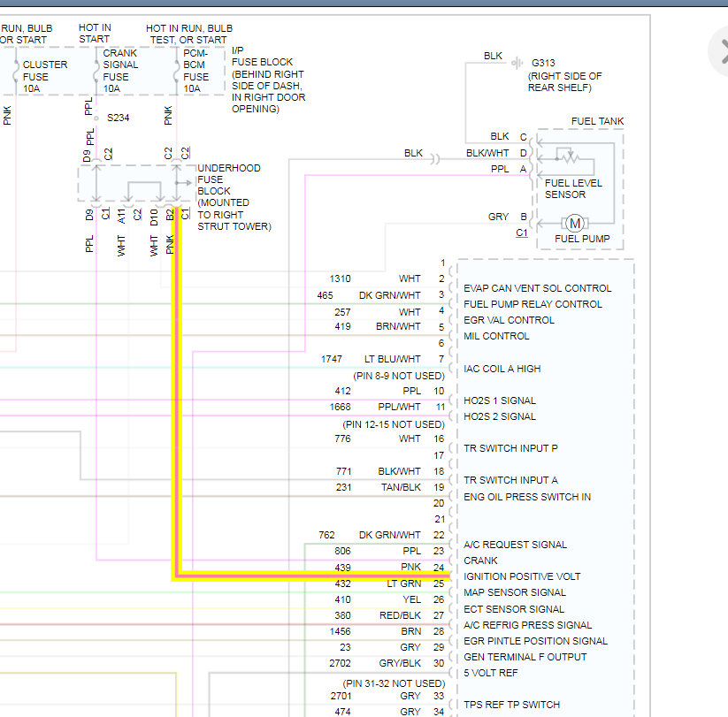Viewport: 728px width, 717px height.
Task: Click the LT BLU/WHT wire color label
Action: [x=393, y=359]
